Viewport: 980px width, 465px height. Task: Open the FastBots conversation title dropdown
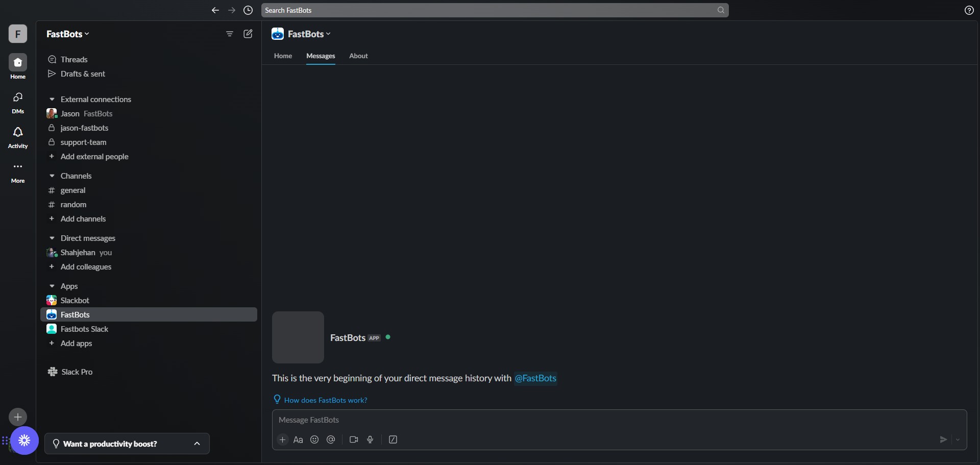[x=309, y=34]
